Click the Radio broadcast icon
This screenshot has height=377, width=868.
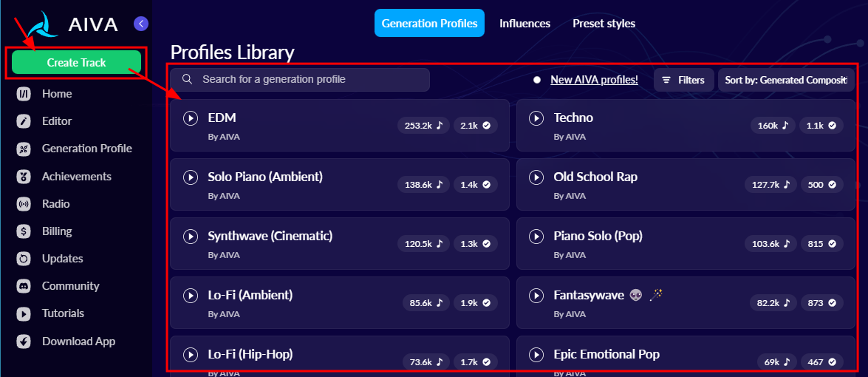(23, 204)
